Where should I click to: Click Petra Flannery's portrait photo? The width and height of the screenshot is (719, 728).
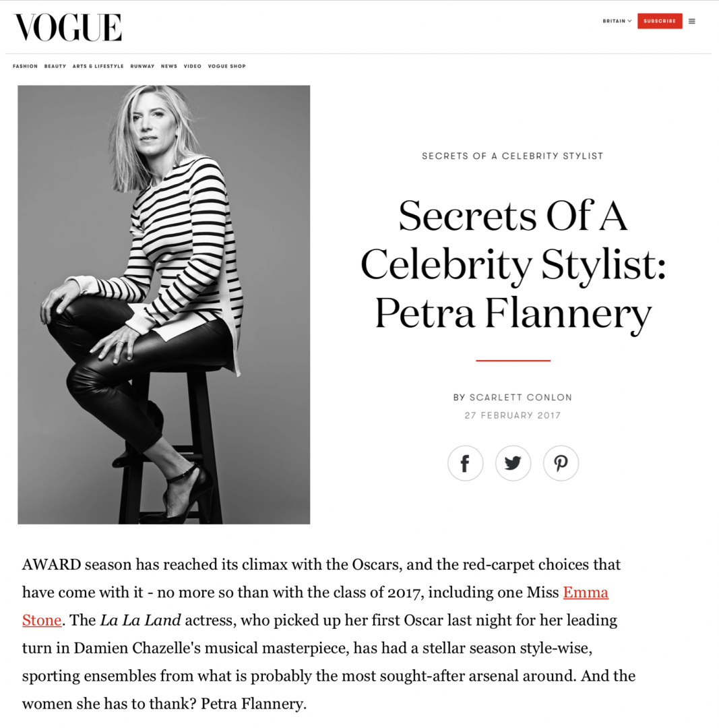pos(164,305)
